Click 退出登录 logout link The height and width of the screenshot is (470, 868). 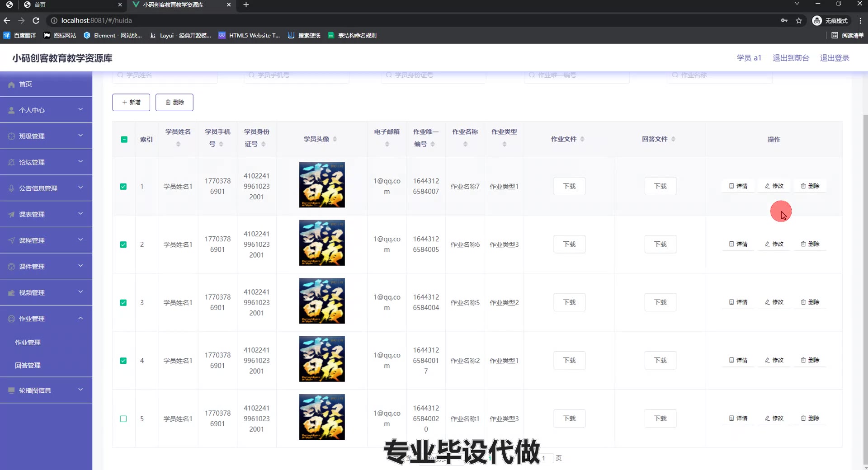pos(835,58)
